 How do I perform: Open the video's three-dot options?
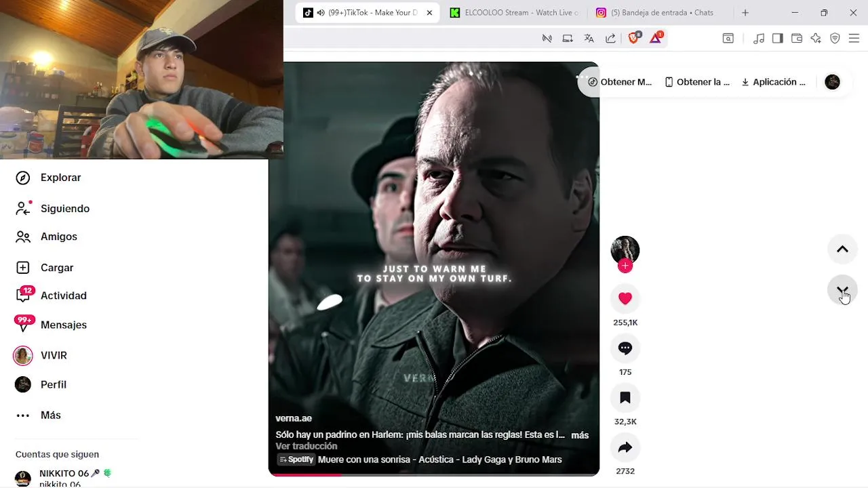582,77
